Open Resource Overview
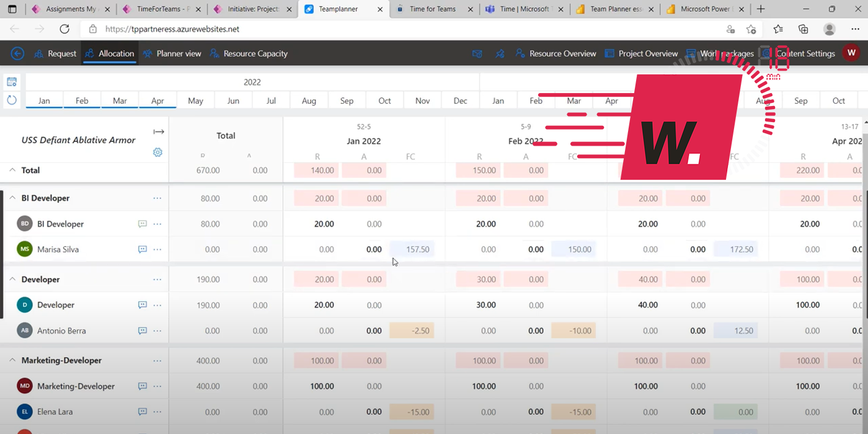868x434 pixels. pos(556,53)
